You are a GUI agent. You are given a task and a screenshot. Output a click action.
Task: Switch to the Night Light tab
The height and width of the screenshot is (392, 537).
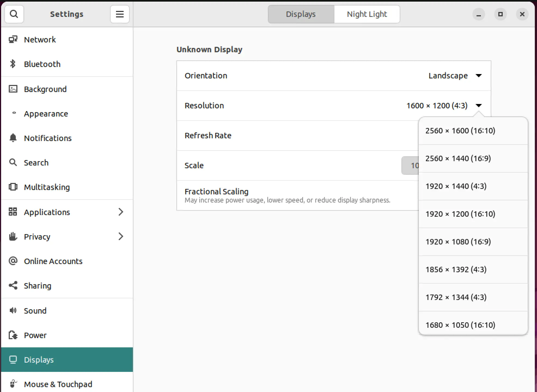[367, 14]
